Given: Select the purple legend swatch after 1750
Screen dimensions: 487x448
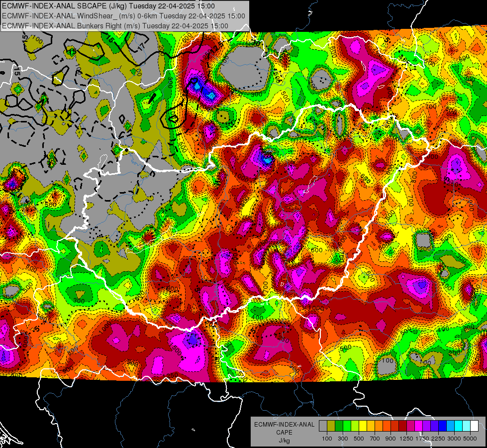Looking at the screenshot, I should coord(427,426).
